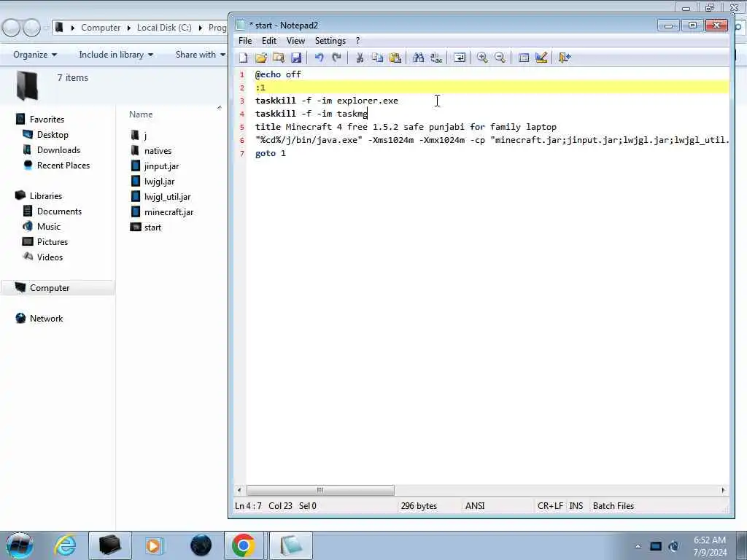The width and height of the screenshot is (747, 560).
Task: Select the folder named j in Explorer
Action: coord(139,136)
